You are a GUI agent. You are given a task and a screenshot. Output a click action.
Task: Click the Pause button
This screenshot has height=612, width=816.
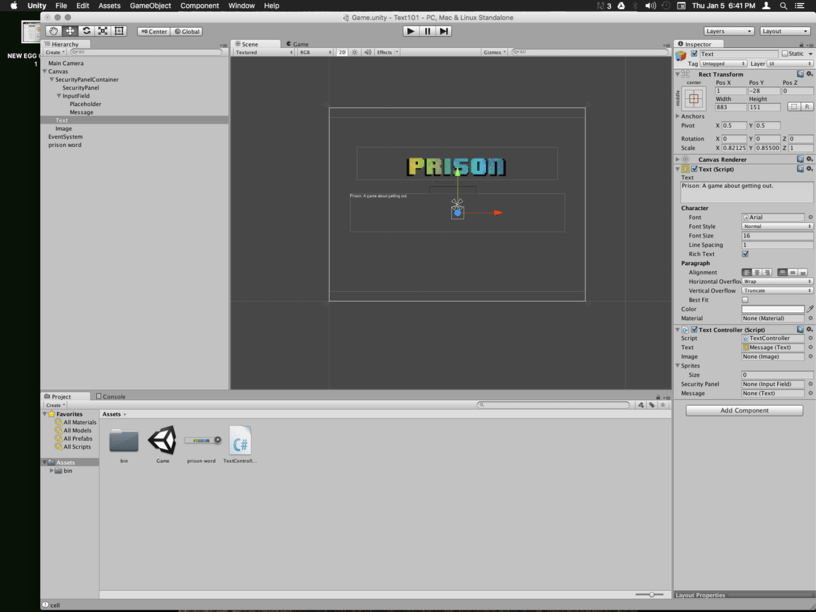tap(427, 31)
